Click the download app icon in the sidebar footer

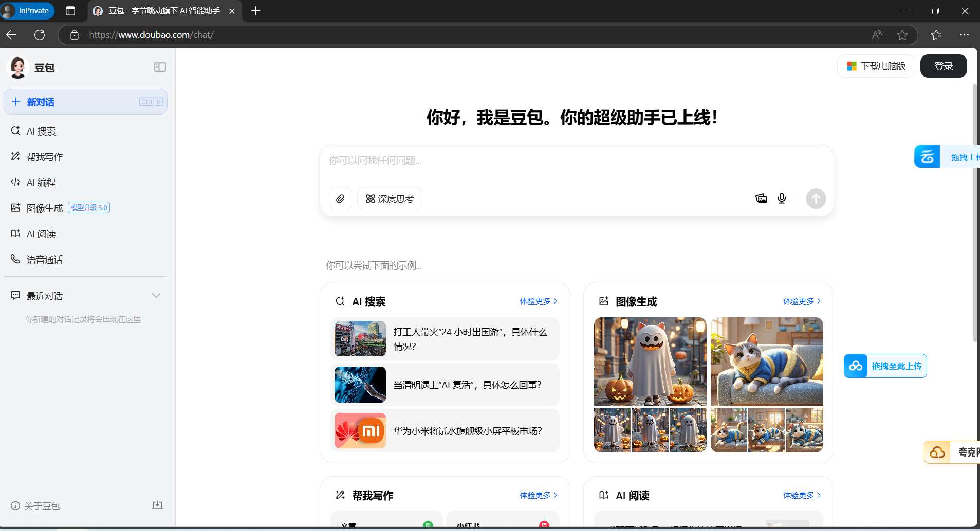tap(157, 505)
